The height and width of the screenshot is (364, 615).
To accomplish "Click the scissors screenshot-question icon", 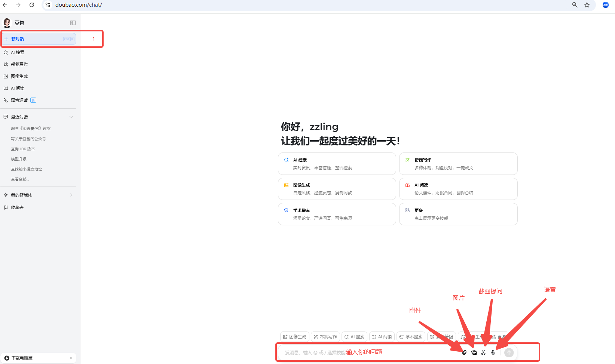I will (x=483, y=352).
